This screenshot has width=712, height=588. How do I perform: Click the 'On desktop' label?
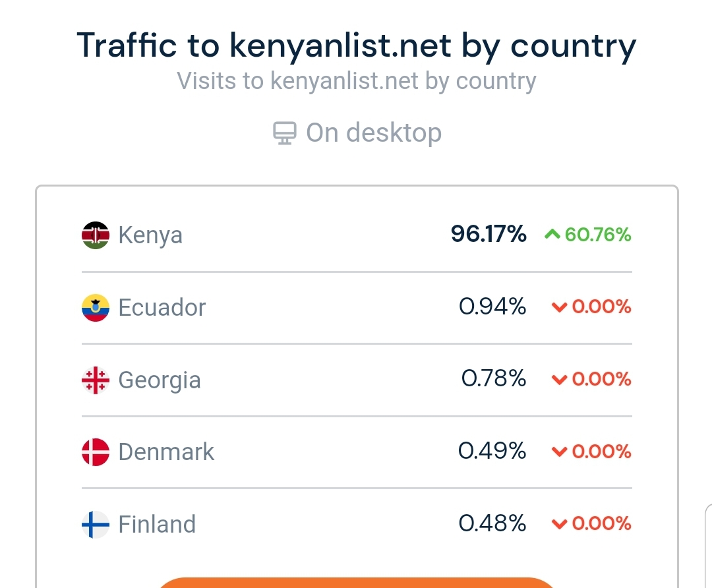[373, 133]
